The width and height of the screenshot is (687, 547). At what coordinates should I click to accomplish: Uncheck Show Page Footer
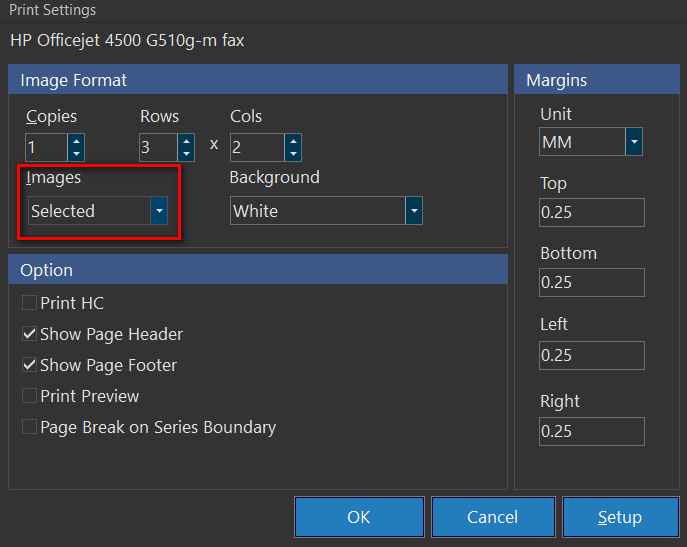pyautogui.click(x=30, y=365)
